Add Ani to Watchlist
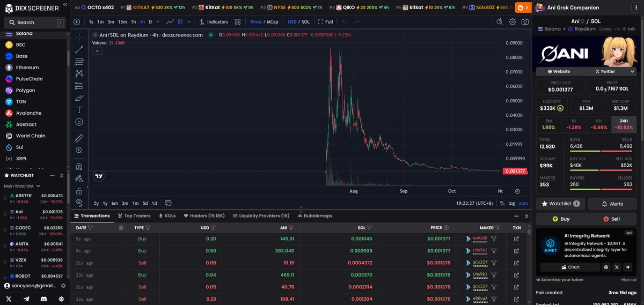This screenshot has height=305, width=644. click(x=560, y=204)
